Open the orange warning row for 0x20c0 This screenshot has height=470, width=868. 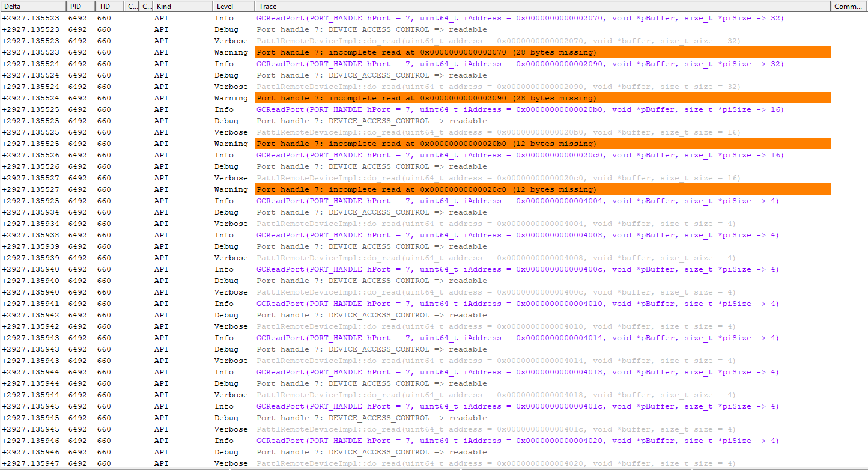point(426,189)
